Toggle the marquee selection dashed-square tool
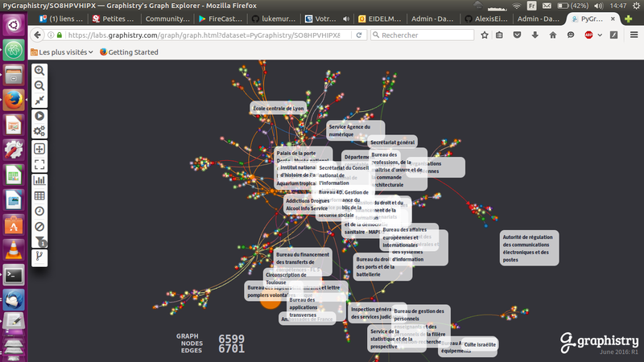This screenshot has width=644, height=362. click(x=39, y=164)
